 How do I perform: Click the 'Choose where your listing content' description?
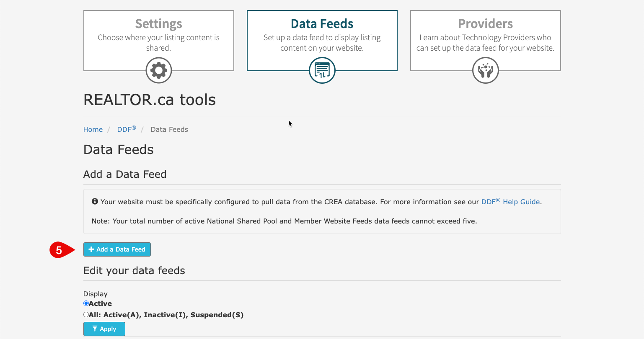pyautogui.click(x=159, y=43)
